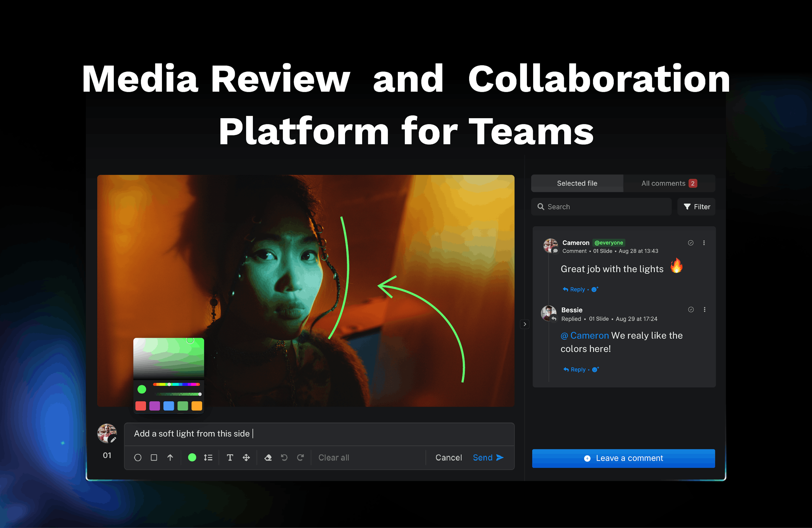Redo the last annotation
Viewport: 812px width, 528px height.
tap(300, 457)
